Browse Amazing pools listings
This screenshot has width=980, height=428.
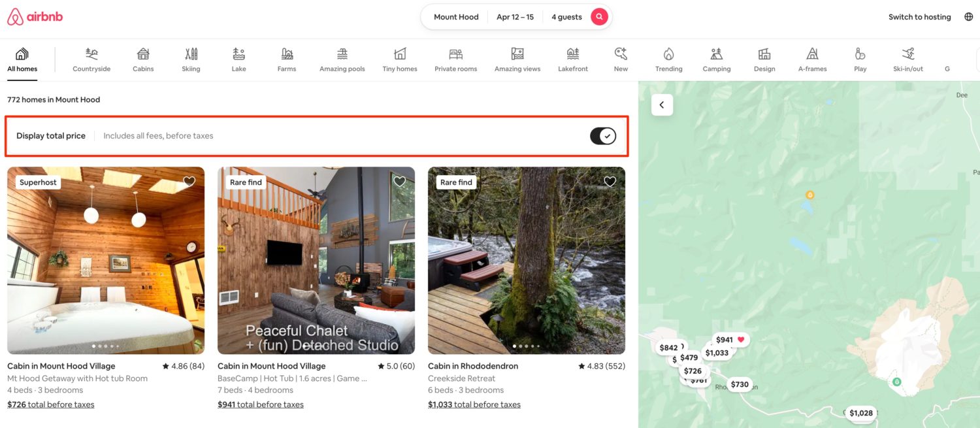click(341, 59)
